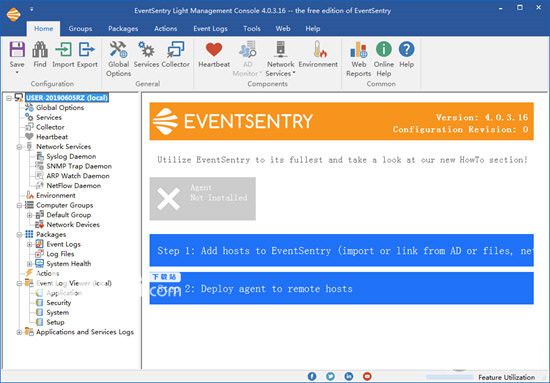
Task: Open Services gear icon in ribbon
Action: click(x=146, y=49)
